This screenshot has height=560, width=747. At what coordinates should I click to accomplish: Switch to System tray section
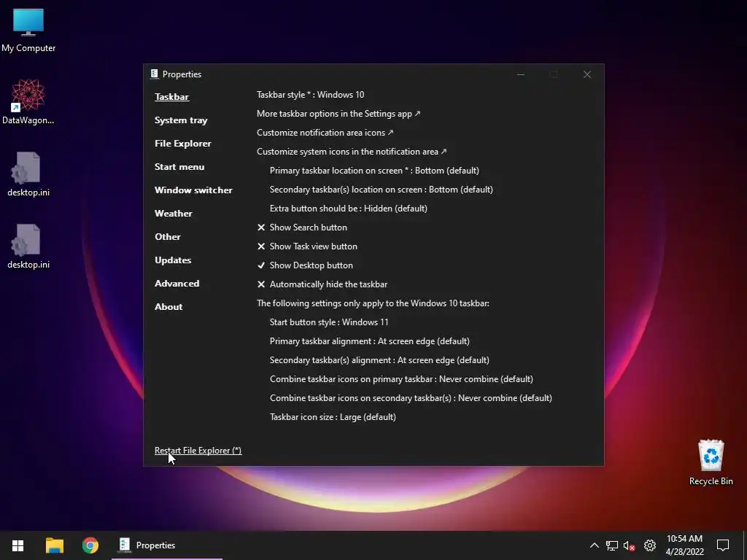[x=181, y=120]
